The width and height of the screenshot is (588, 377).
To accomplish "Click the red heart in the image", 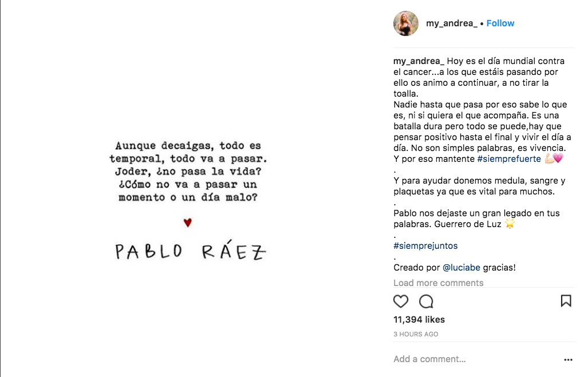I will point(187,223).
